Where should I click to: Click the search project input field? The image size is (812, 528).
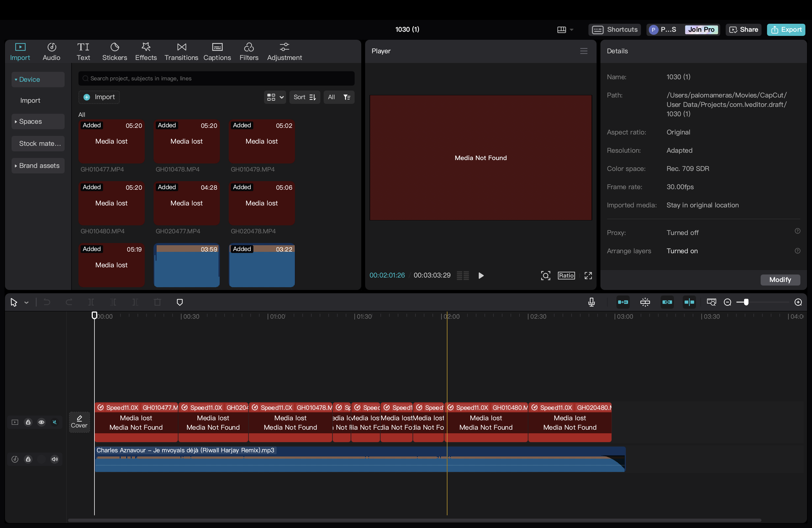(x=218, y=78)
